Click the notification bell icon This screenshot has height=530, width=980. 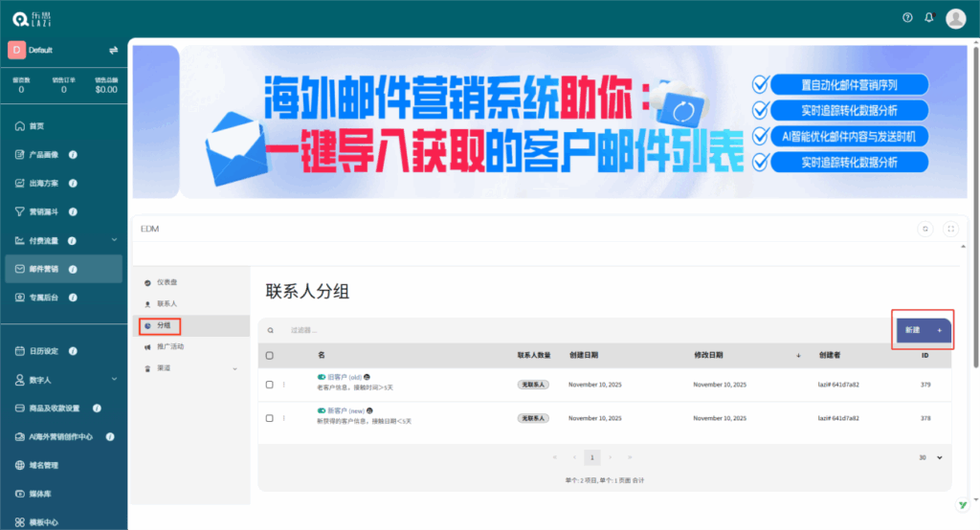pyautogui.click(x=928, y=18)
